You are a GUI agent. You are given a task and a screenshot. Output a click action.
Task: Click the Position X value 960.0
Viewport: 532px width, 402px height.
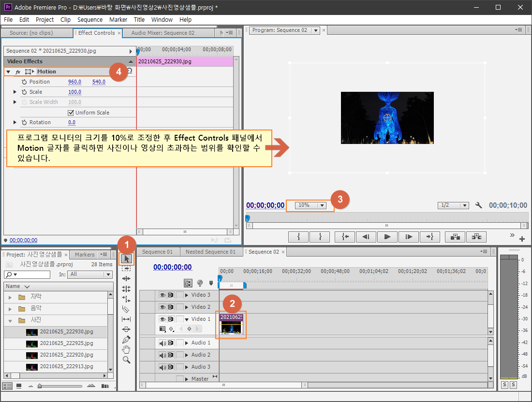click(x=74, y=82)
